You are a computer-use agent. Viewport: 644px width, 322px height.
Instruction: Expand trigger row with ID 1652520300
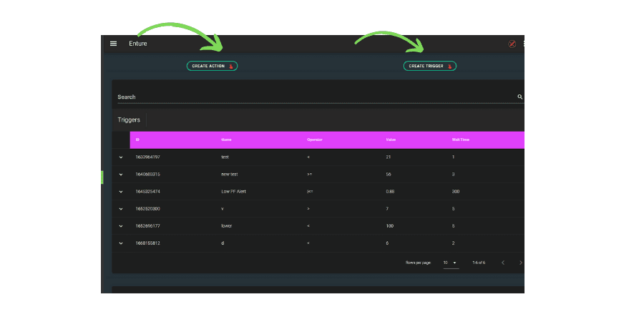click(x=121, y=208)
